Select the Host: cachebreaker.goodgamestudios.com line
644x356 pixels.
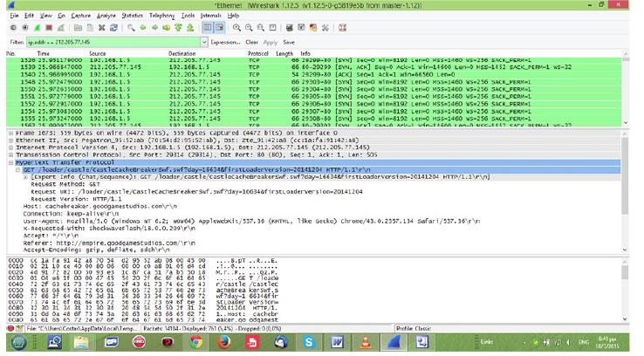(99, 207)
